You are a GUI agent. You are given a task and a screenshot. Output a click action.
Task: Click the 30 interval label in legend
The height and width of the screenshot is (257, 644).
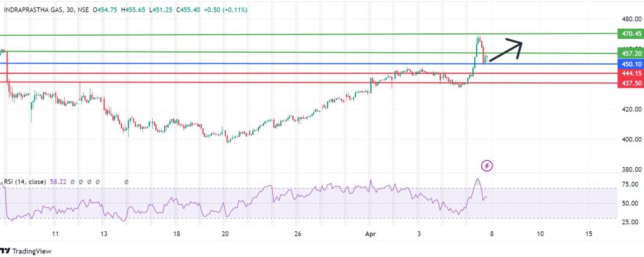[71, 10]
